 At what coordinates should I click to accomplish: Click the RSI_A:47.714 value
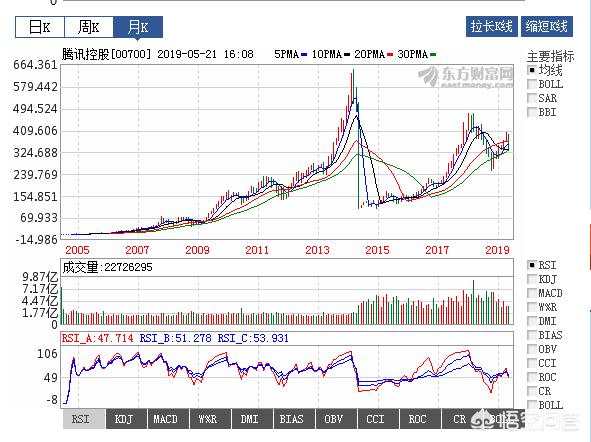pyautogui.click(x=98, y=338)
